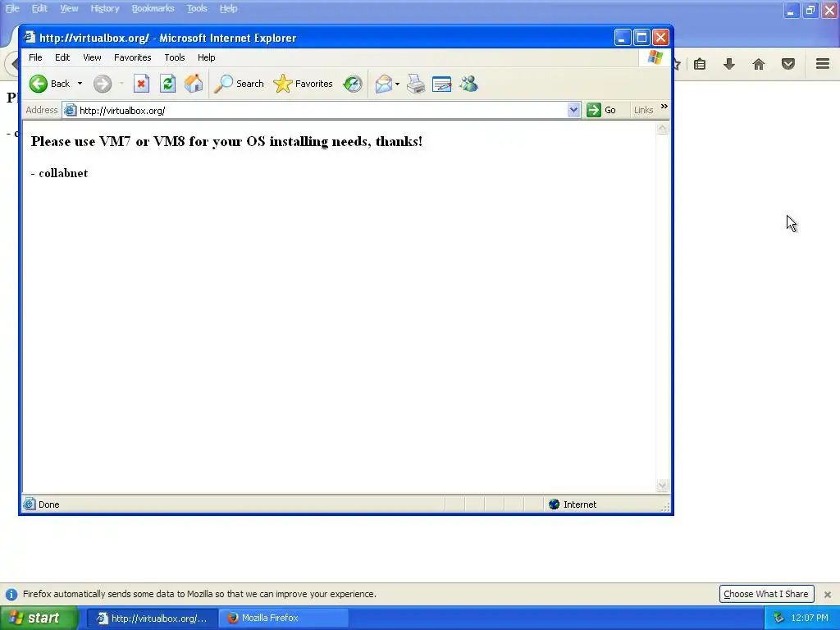Image resolution: width=840 pixels, height=630 pixels.
Task: Open Firefox History menu
Action: (104, 8)
